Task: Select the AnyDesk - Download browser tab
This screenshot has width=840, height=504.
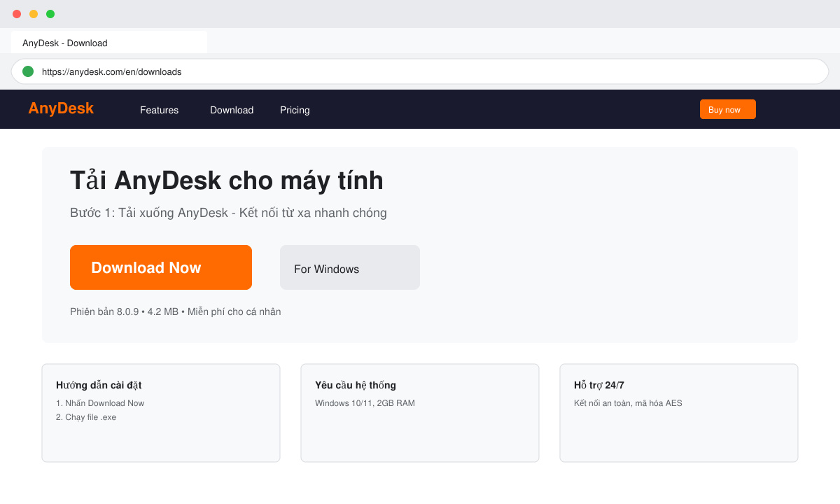Action: (x=109, y=43)
